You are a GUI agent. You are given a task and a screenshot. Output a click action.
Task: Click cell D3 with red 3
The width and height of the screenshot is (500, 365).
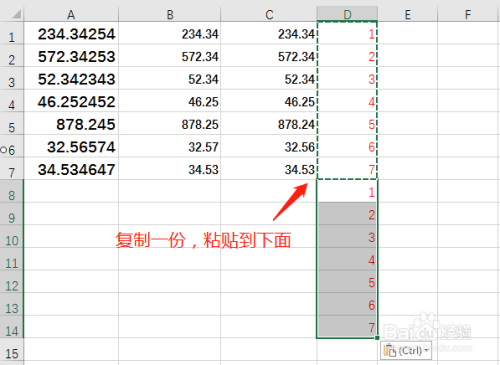click(347, 79)
